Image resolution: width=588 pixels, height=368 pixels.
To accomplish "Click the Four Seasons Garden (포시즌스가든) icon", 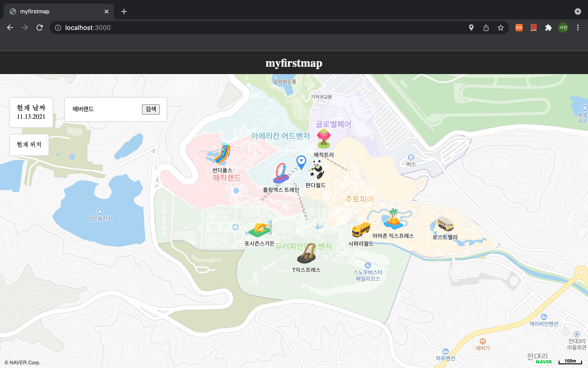I will pos(260,230).
